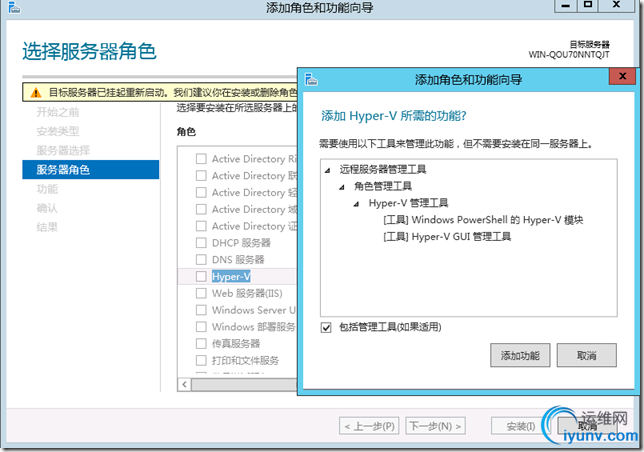This screenshot has width=644, height=452.
Task: Proceed with 下一步(N) button
Action: (x=435, y=426)
